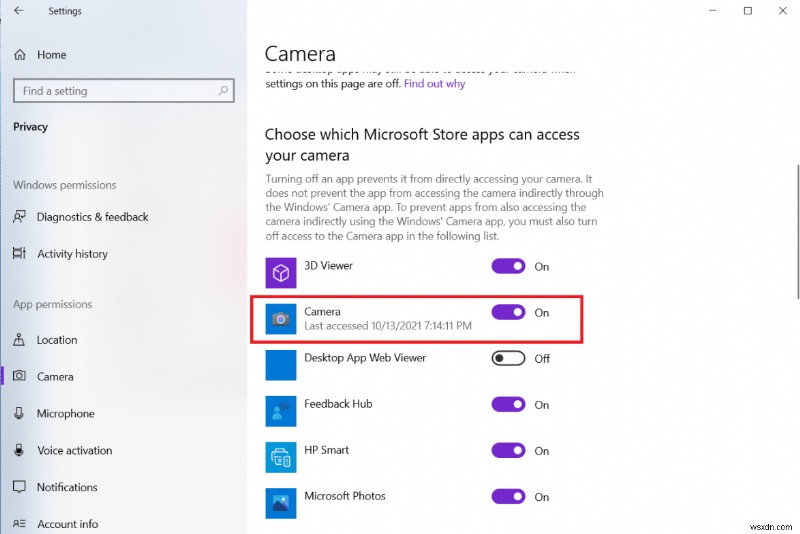Open Diagnostics & feedback settings
800x534 pixels.
tap(92, 217)
